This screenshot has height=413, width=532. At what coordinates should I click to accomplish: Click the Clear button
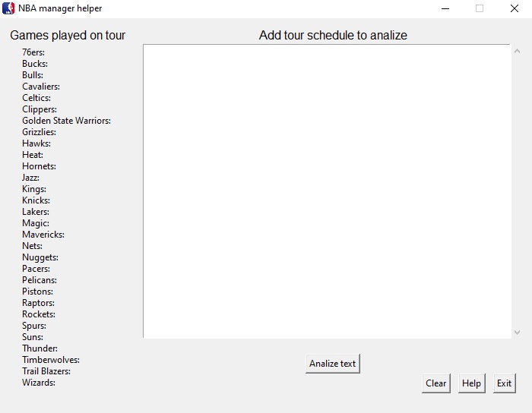[x=436, y=383]
